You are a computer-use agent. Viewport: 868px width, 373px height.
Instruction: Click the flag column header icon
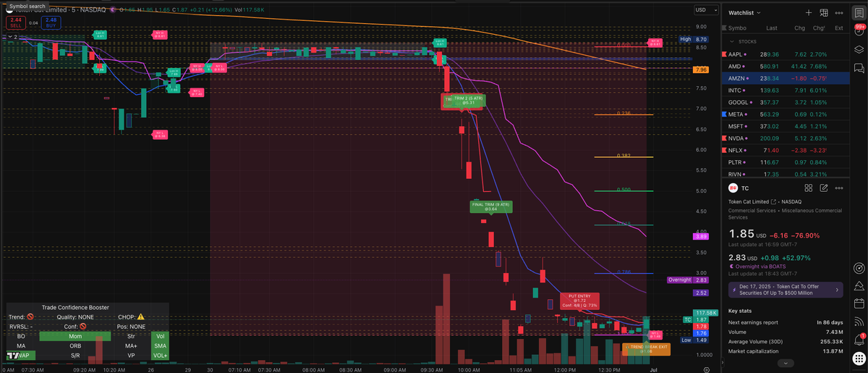(x=725, y=28)
